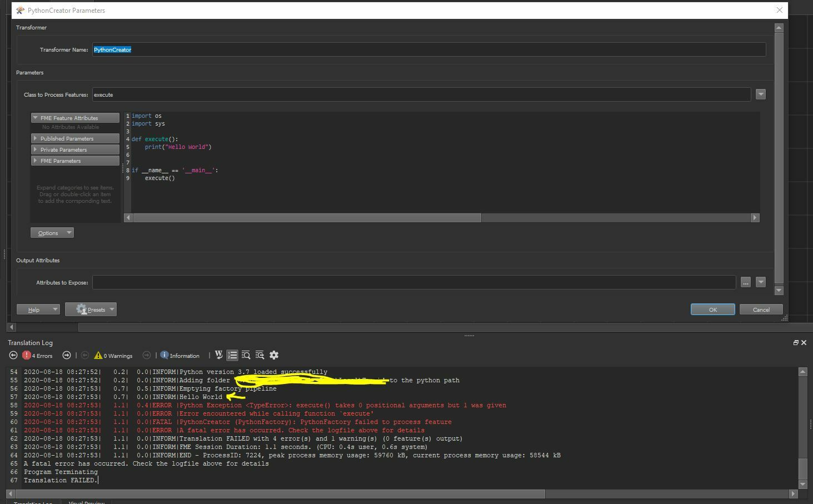Viewport: 813px width, 504px height.
Task: Click dialog vertical scrollbar down arrow
Action: pyautogui.click(x=779, y=290)
